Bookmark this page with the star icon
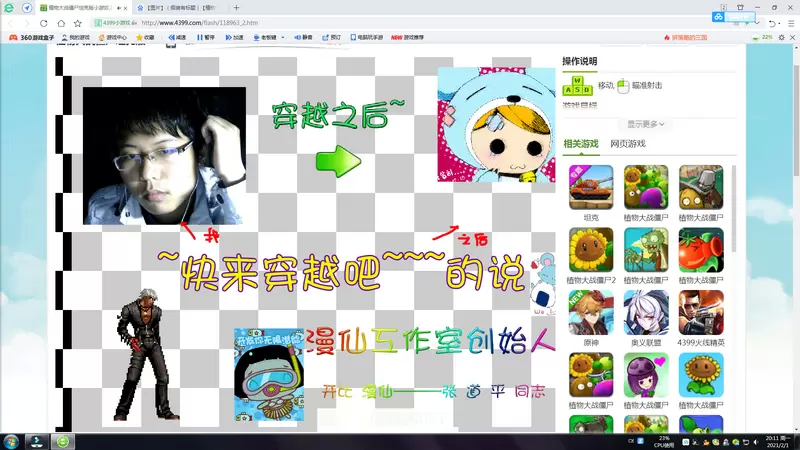The image size is (800, 450). [x=78, y=23]
